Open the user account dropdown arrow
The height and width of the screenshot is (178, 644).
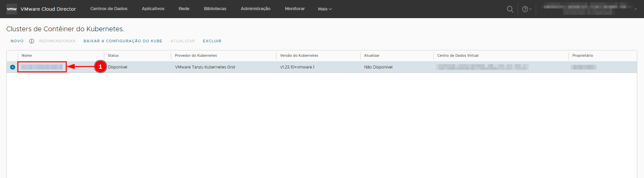pos(636,9)
